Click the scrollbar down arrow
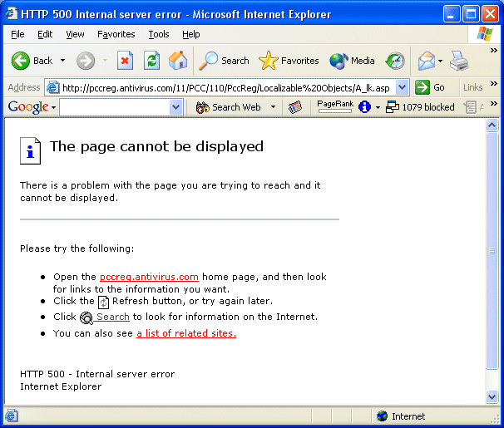This screenshot has height=428, width=504. (x=492, y=397)
